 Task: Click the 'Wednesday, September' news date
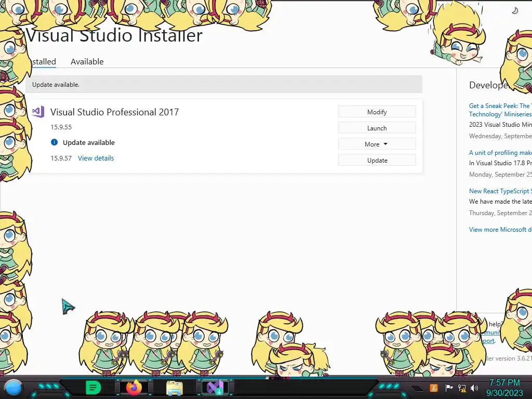[x=500, y=136]
